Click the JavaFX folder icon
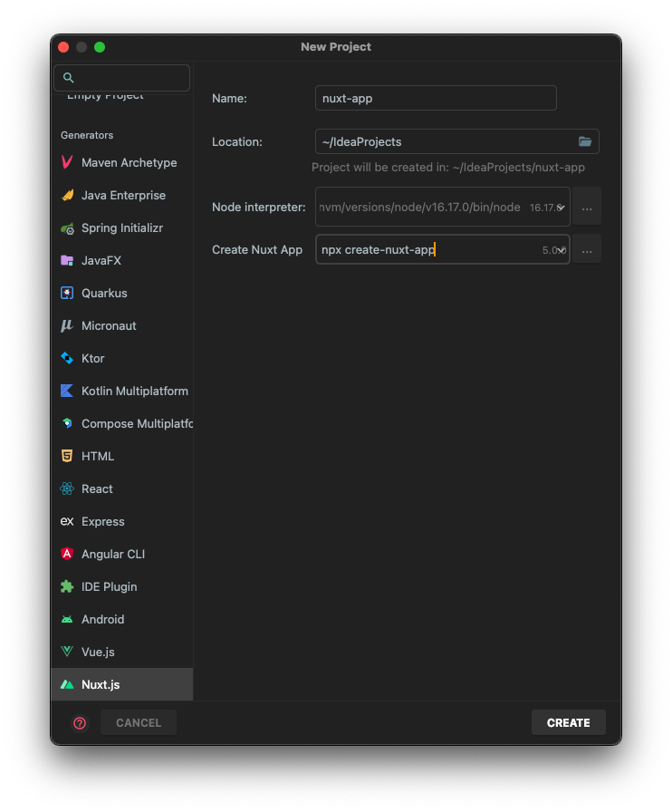This screenshot has height=812, width=672. (x=67, y=260)
